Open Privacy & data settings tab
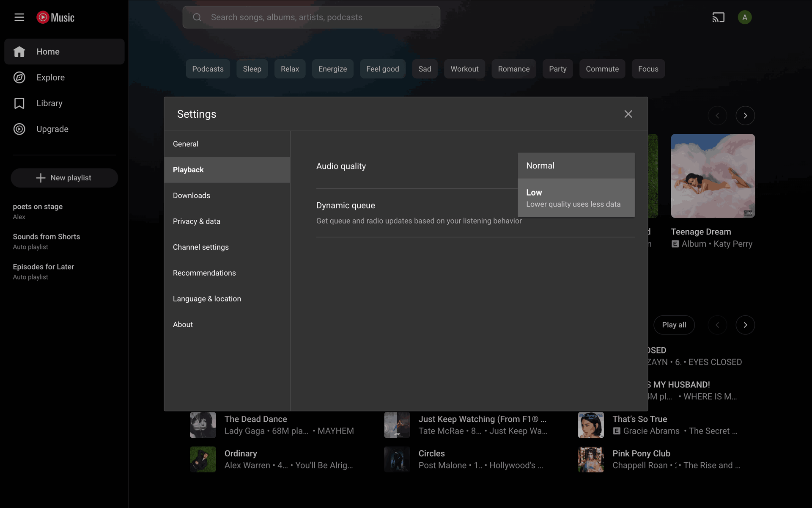The height and width of the screenshot is (508, 812). [227, 221]
